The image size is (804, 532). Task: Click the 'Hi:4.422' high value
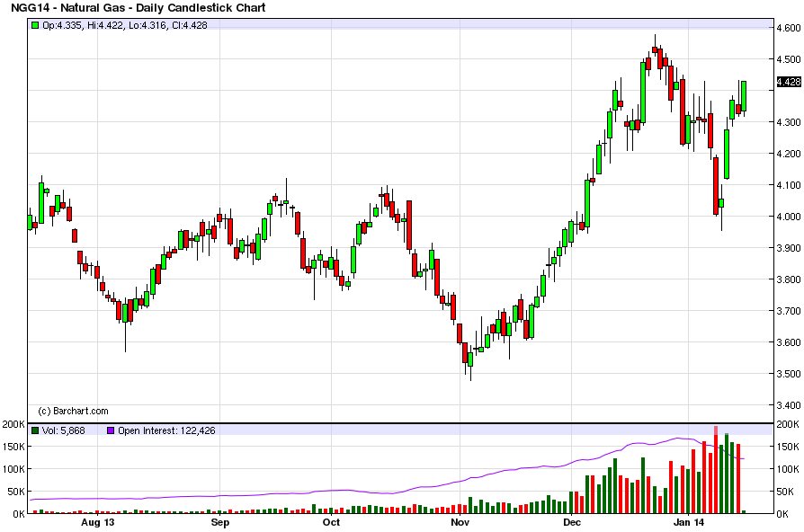[105, 25]
